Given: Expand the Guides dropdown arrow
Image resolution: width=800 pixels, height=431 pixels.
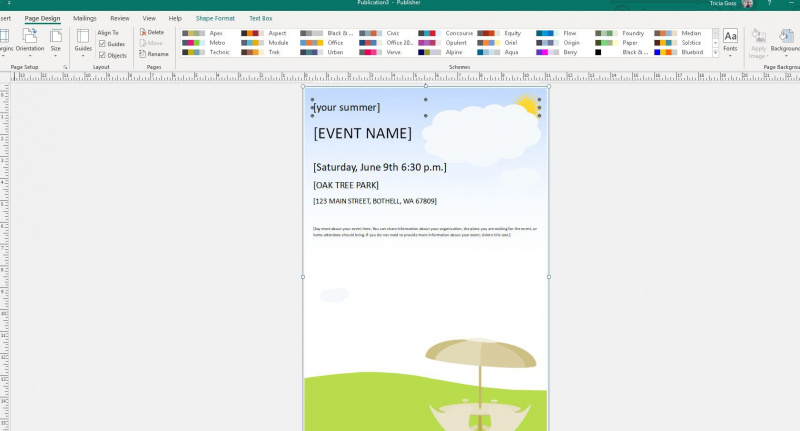Looking at the screenshot, I should [x=83, y=56].
